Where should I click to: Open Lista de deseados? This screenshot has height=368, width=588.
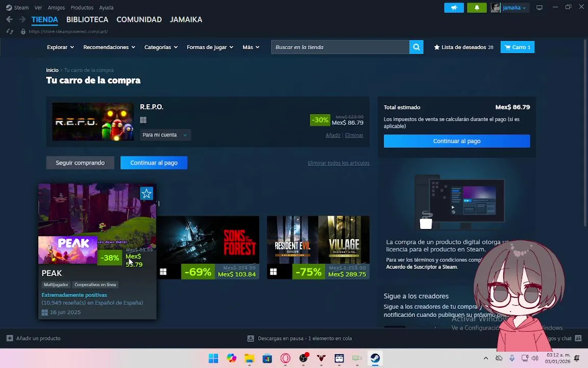(464, 47)
